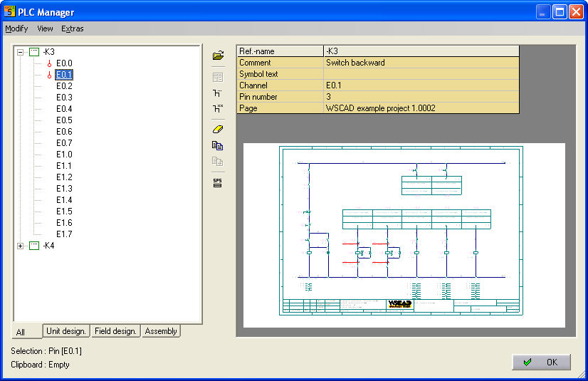Open the Modify menu
588x381 pixels.
16,28
